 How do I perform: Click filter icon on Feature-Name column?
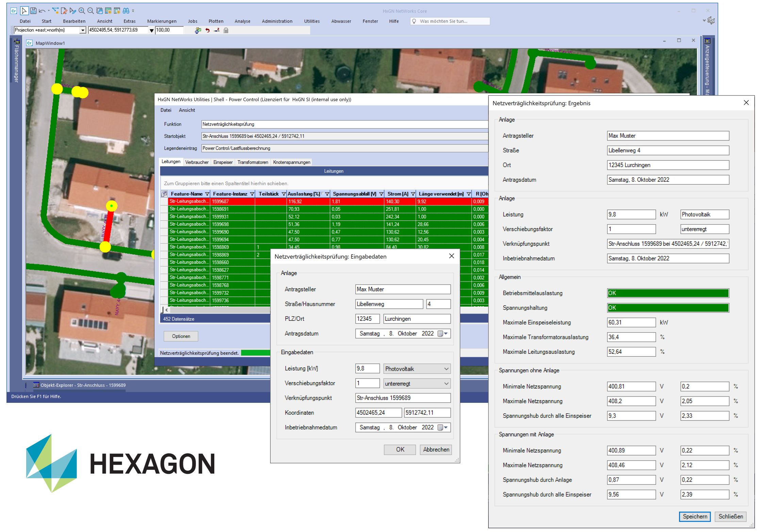[x=207, y=194]
